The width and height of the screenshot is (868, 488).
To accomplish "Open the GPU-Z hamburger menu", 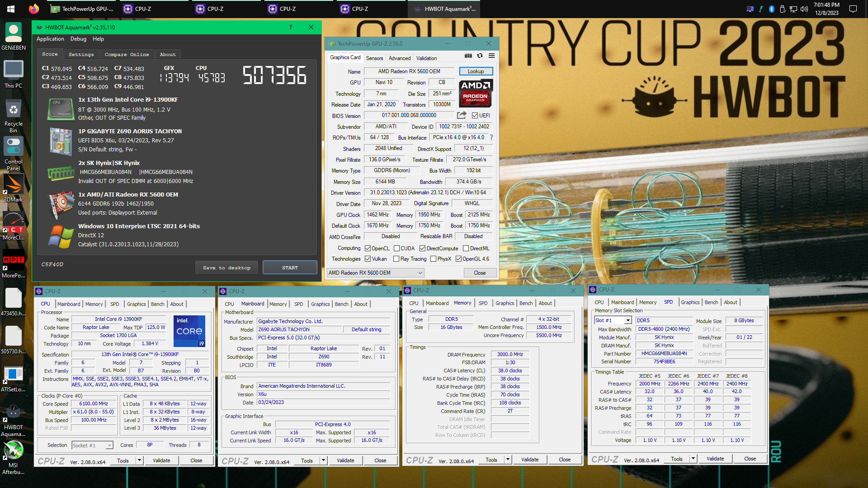I will [491, 56].
